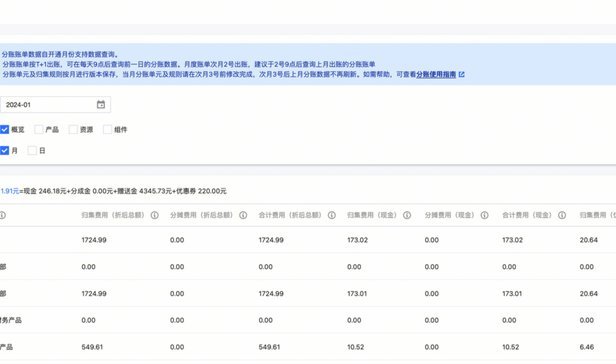
Task: Click the 分摊费用（现金） column header
Action: [449, 215]
